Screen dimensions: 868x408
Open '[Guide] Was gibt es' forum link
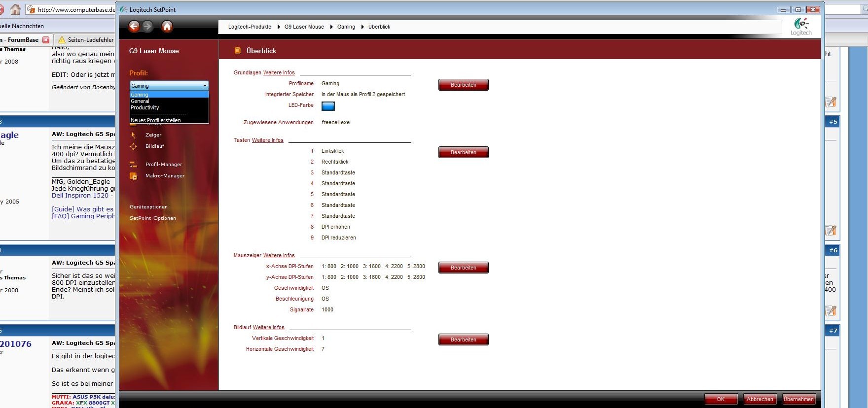pyautogui.click(x=83, y=209)
